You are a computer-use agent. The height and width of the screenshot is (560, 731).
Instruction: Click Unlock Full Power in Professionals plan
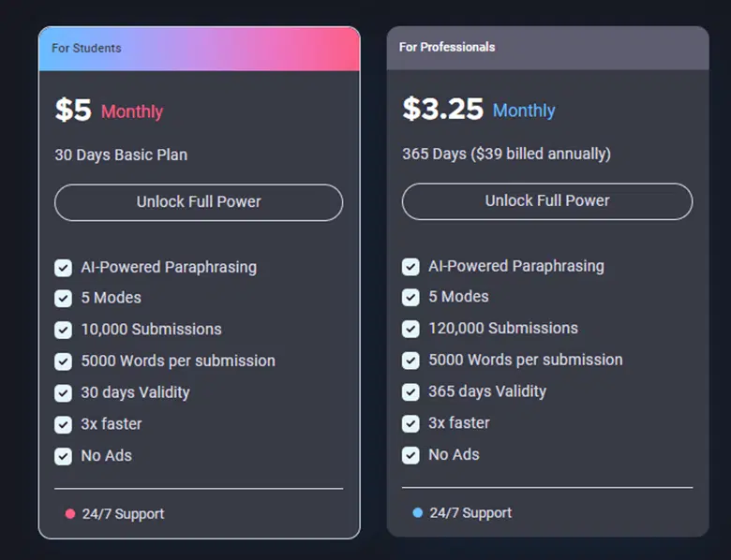click(x=547, y=201)
